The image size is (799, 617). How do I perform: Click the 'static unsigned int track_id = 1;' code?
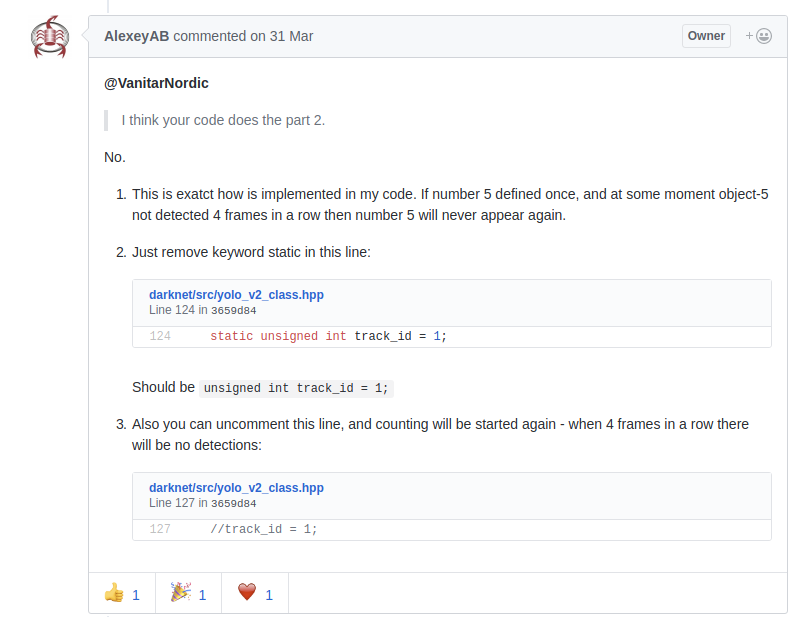[x=328, y=336]
